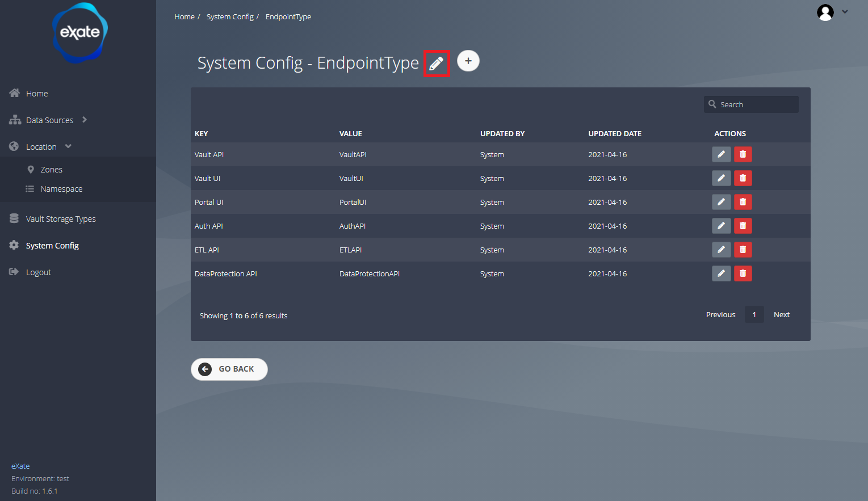
Task: Edit the Vault API row
Action: click(x=721, y=154)
